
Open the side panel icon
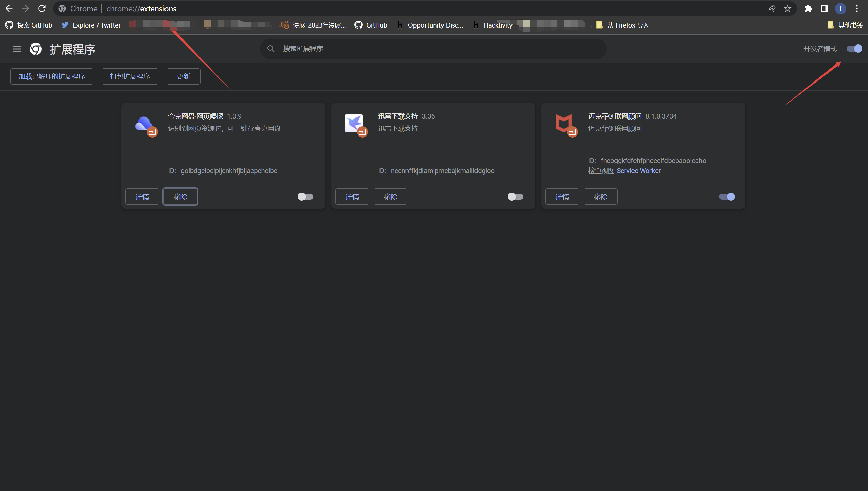coord(824,8)
